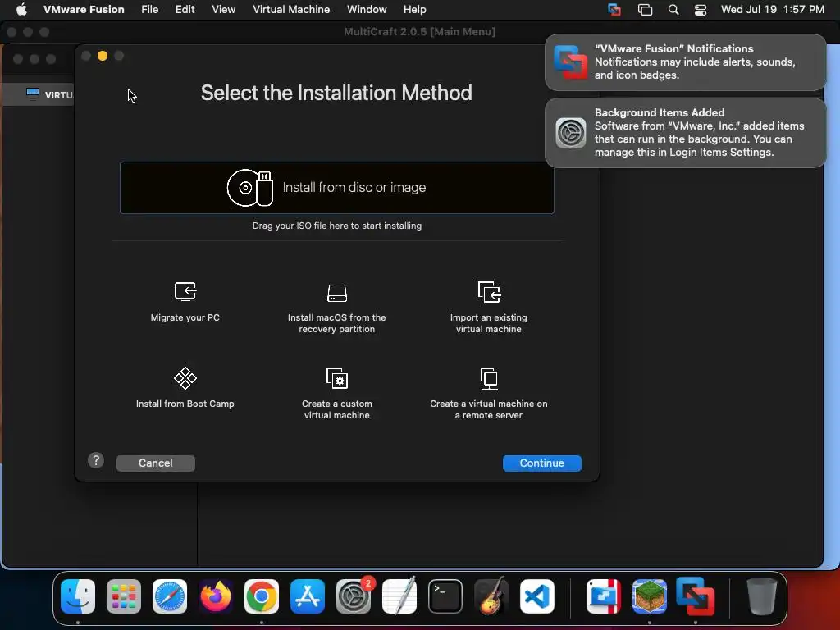
Task: Click the VMware Fusion icon in the Dock
Action: tap(695, 596)
